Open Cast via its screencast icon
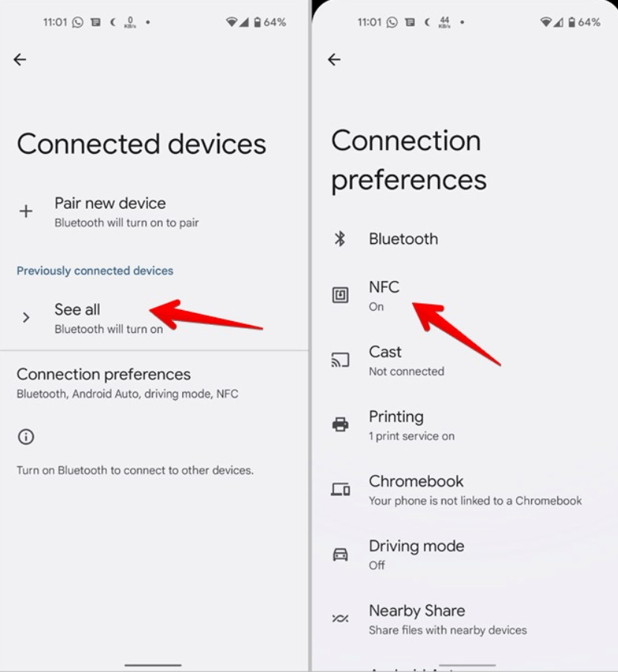This screenshot has width=618, height=672. 341,360
